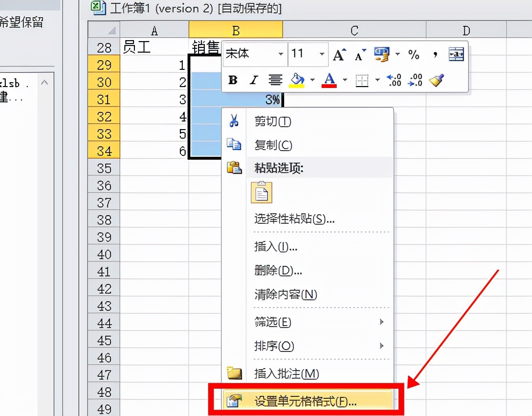Choose 删除(D)... from context menu
The width and height of the screenshot is (532, 416).
click(308, 271)
